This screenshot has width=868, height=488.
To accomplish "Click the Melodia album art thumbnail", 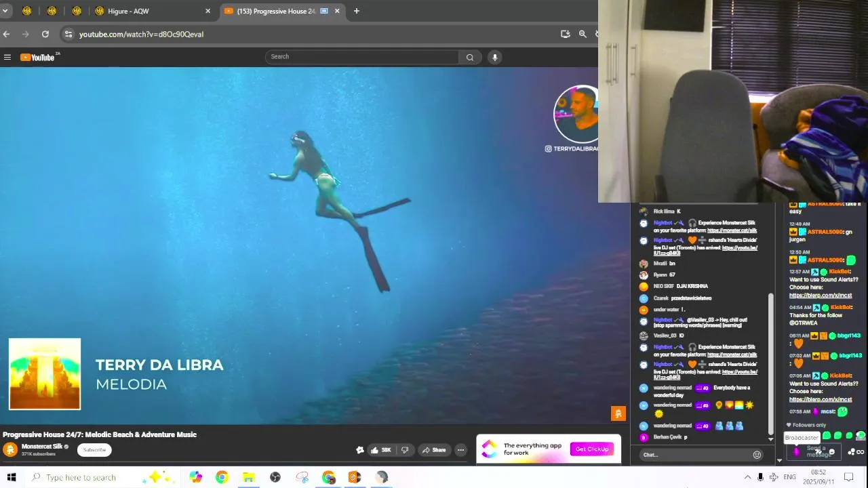I will pos(45,374).
